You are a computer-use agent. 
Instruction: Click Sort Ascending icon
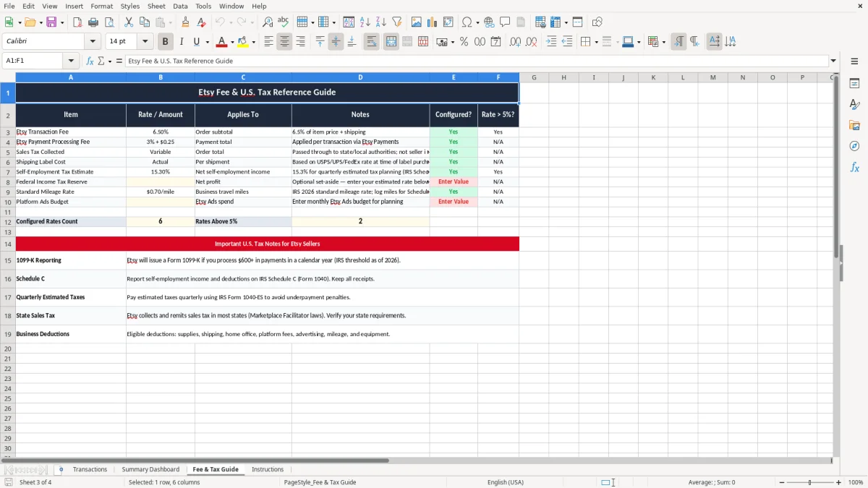[365, 22]
